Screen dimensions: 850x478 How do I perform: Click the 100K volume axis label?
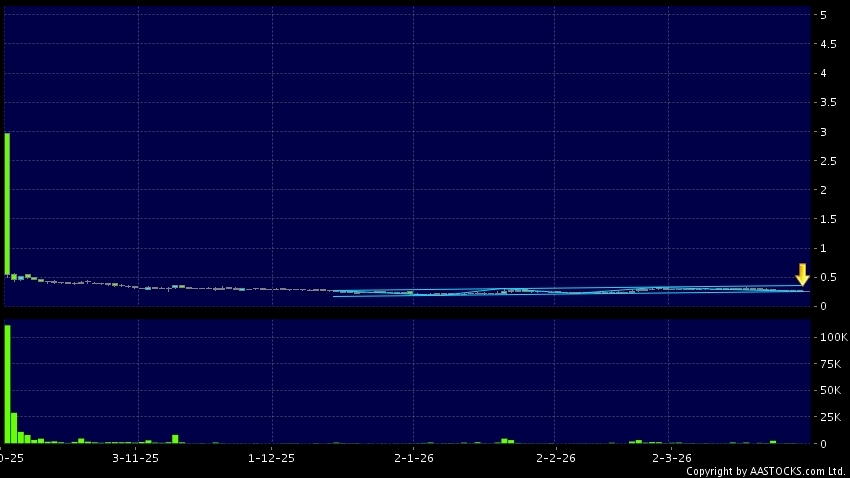coord(830,338)
